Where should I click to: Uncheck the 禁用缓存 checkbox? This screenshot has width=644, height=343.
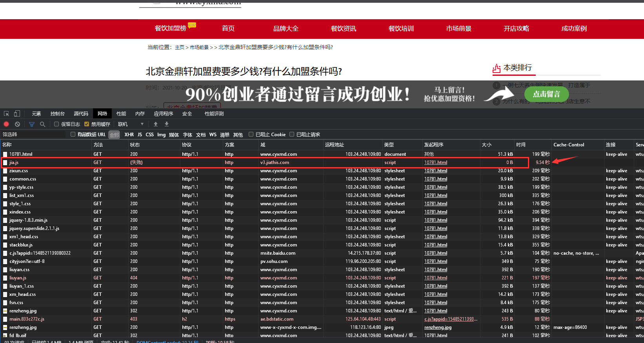pyautogui.click(x=87, y=124)
